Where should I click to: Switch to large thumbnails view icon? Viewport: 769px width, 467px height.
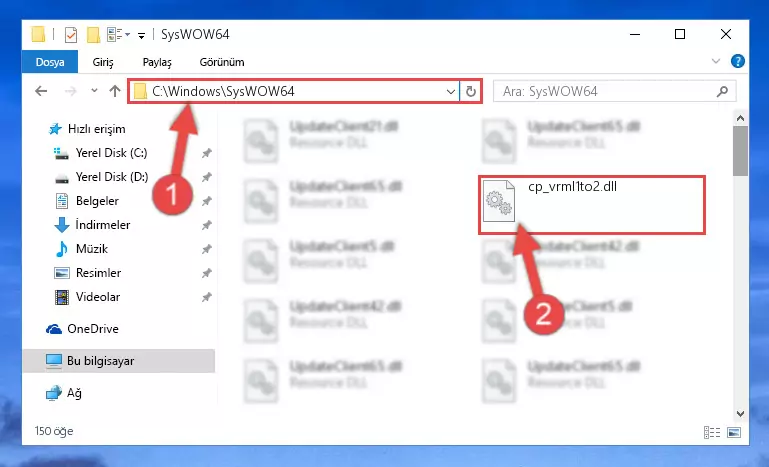[x=734, y=432]
